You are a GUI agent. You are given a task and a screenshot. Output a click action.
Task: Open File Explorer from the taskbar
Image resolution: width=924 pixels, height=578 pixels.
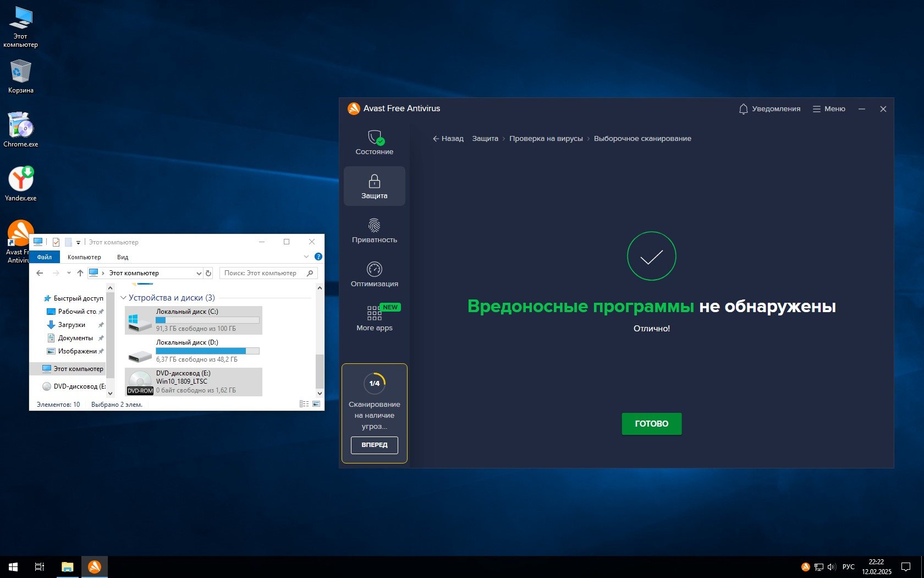point(67,567)
